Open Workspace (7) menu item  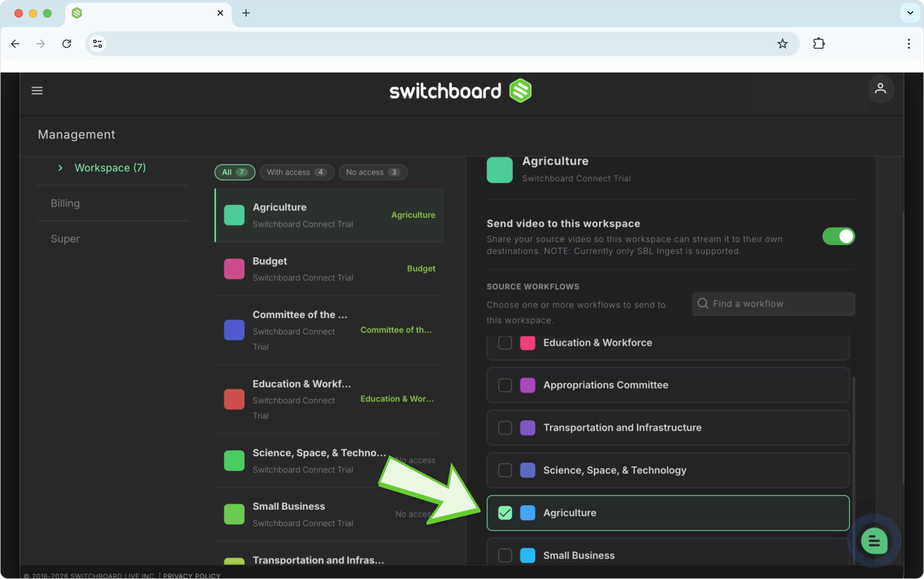click(110, 168)
